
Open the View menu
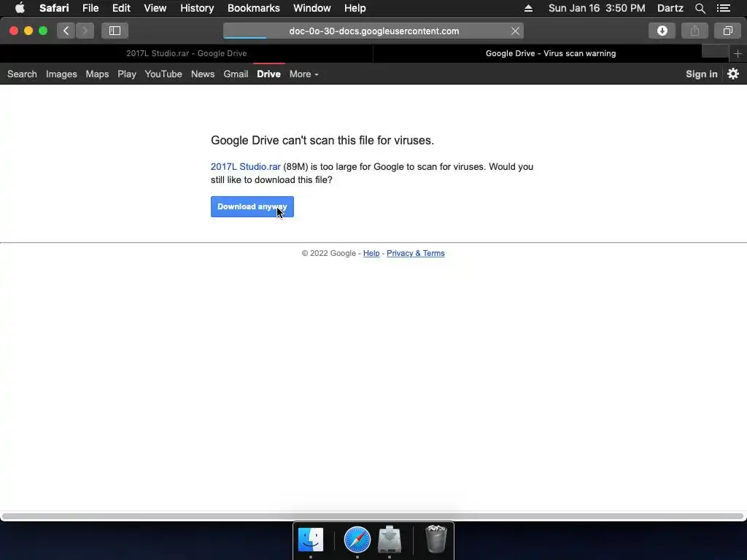[155, 8]
